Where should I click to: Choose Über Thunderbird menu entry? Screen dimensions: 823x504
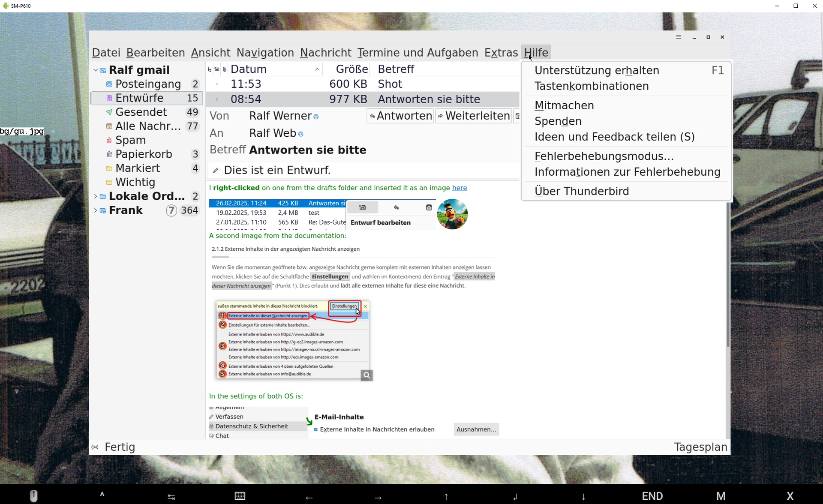click(x=582, y=191)
